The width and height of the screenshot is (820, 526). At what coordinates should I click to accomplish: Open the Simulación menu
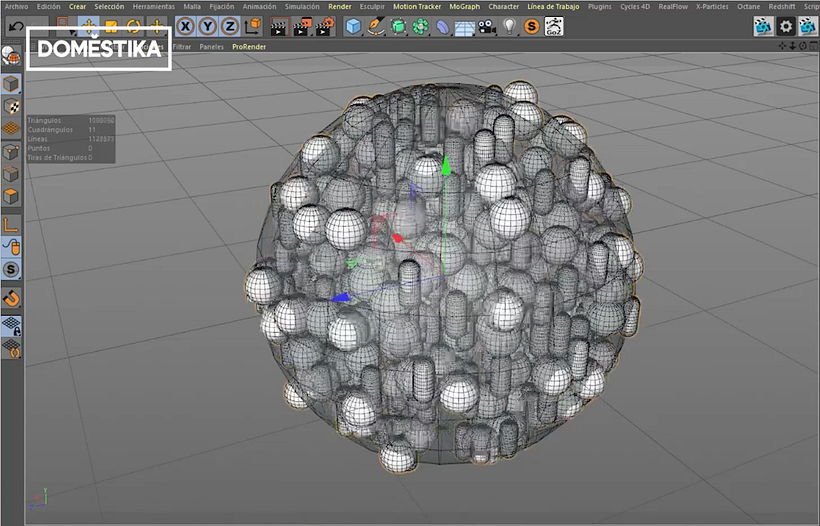point(302,6)
